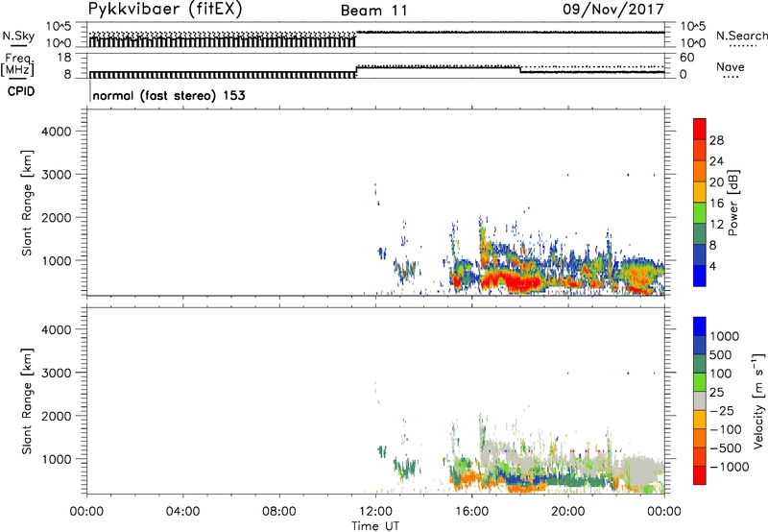Image resolution: width=768 pixels, height=532 pixels.
Task: Click the "Velocity [m s⁻¹]" color bar title
Action: (759, 400)
